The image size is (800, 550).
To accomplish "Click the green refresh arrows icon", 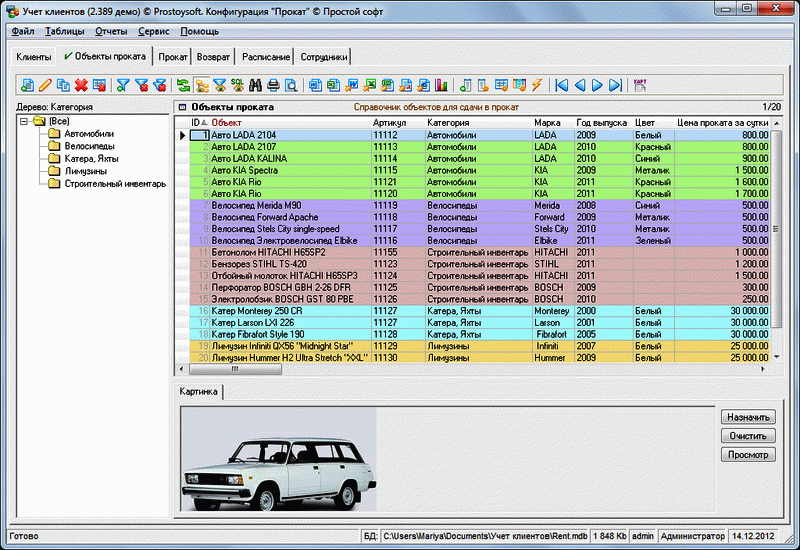I will 183,85.
